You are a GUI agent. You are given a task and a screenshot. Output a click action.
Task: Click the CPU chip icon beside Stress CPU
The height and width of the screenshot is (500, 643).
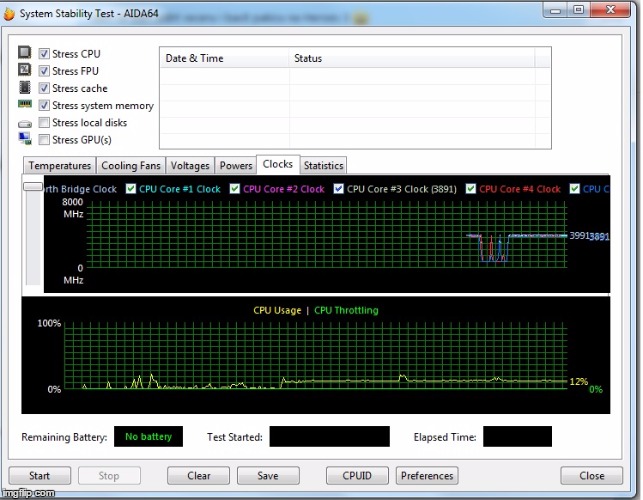pos(25,53)
